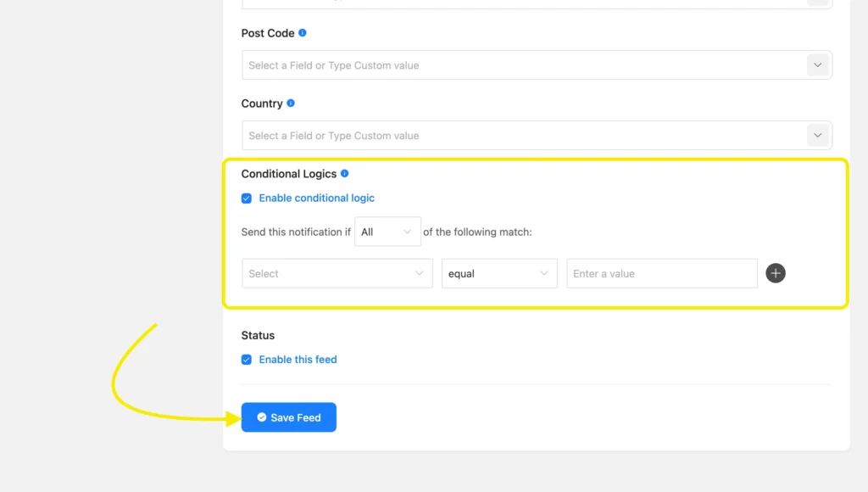Open the Country custom value dropdown
The width and height of the screenshot is (868, 492).
point(537,135)
